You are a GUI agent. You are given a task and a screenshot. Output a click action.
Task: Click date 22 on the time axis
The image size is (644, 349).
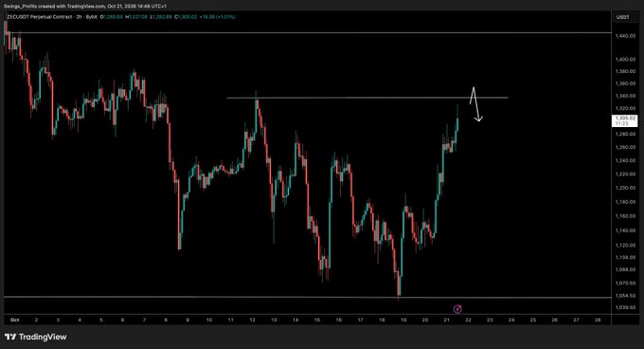pos(468,320)
